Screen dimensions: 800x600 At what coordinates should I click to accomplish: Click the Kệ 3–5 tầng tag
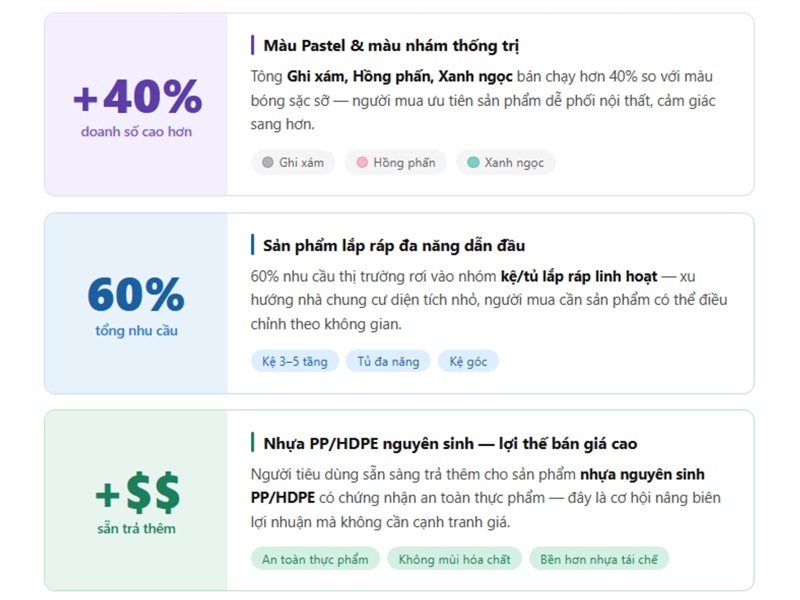(x=295, y=361)
